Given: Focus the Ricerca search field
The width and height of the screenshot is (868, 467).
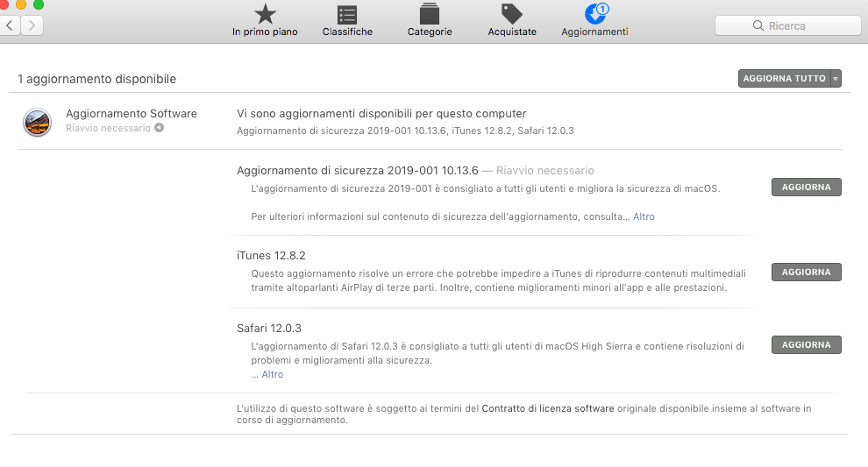Looking at the screenshot, I should pyautogui.click(x=787, y=25).
